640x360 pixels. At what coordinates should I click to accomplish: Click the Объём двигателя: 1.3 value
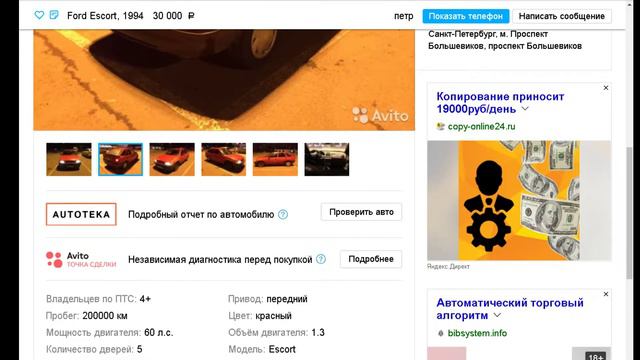tap(318, 333)
